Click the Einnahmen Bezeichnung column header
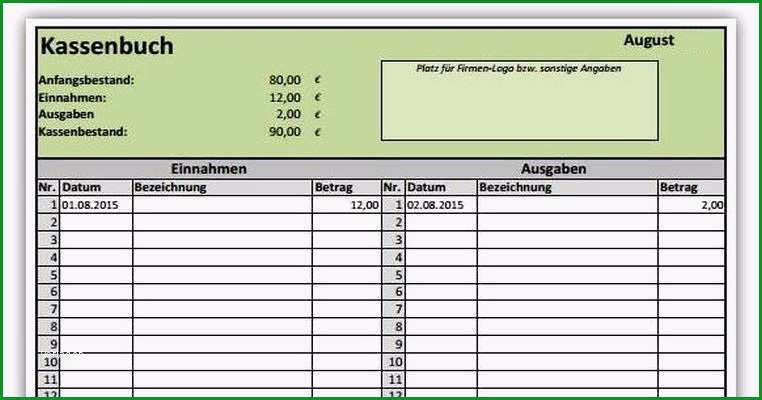 222,188
